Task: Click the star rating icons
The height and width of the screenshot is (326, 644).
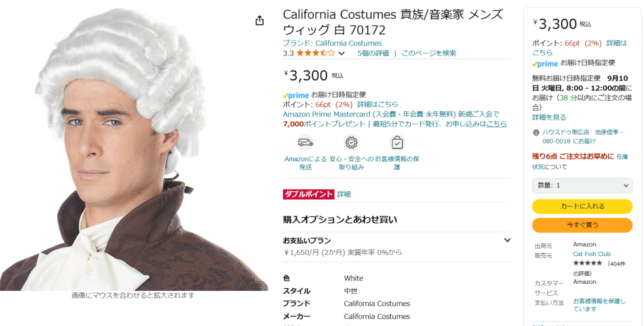Action: pyautogui.click(x=316, y=53)
